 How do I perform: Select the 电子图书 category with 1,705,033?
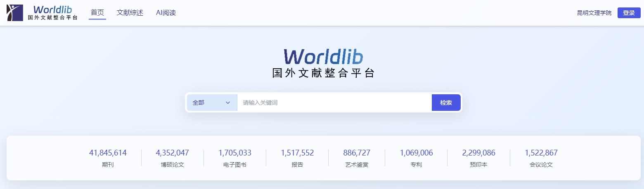pyautogui.click(x=234, y=158)
